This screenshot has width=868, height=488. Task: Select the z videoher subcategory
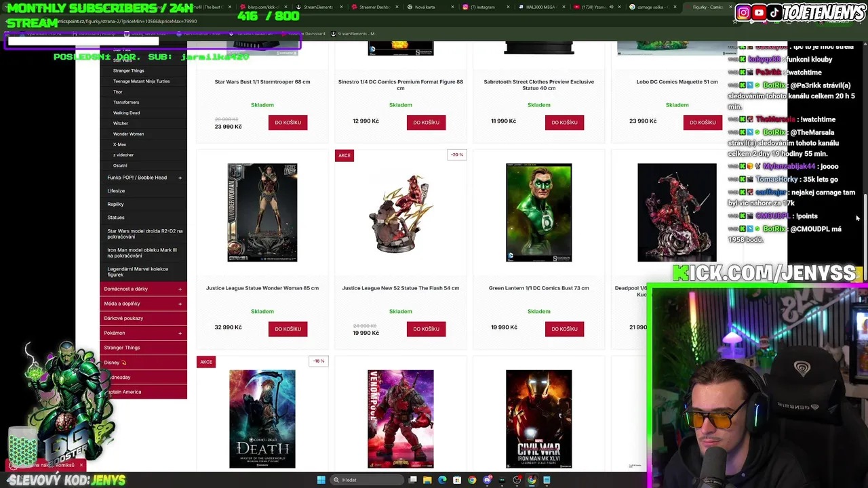tap(123, 155)
